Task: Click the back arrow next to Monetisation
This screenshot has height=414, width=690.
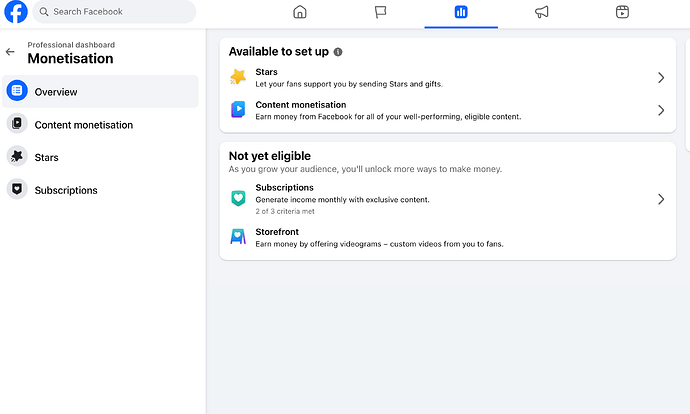Action: click(10, 52)
